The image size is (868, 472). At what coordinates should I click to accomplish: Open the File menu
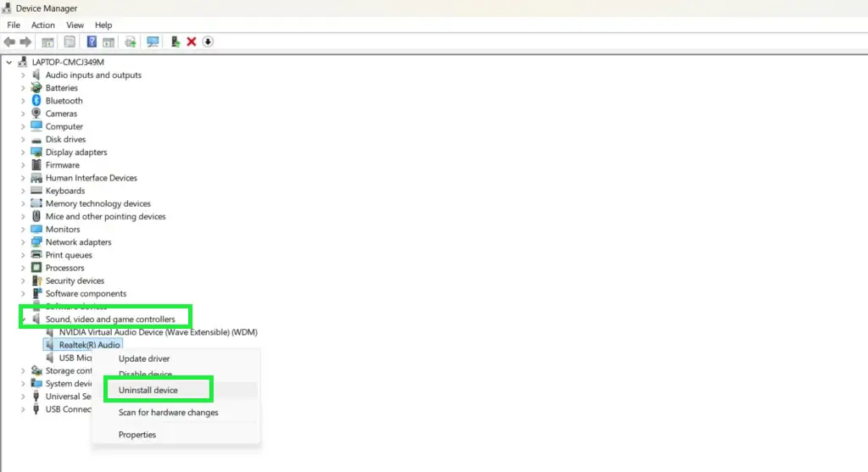point(14,25)
